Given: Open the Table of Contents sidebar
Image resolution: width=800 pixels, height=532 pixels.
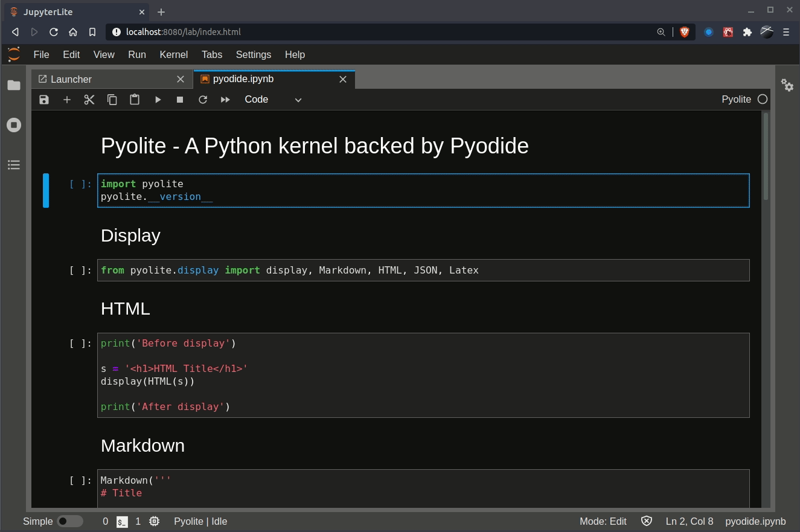Looking at the screenshot, I should pos(14,165).
